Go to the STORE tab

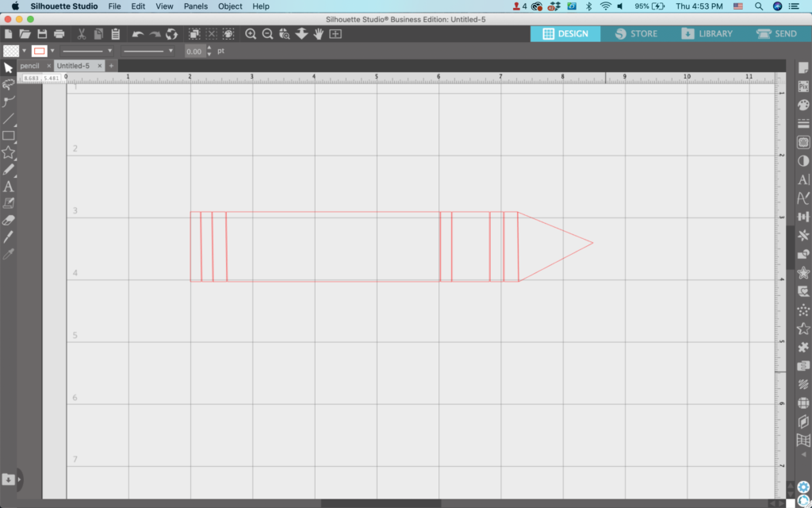[636, 33]
